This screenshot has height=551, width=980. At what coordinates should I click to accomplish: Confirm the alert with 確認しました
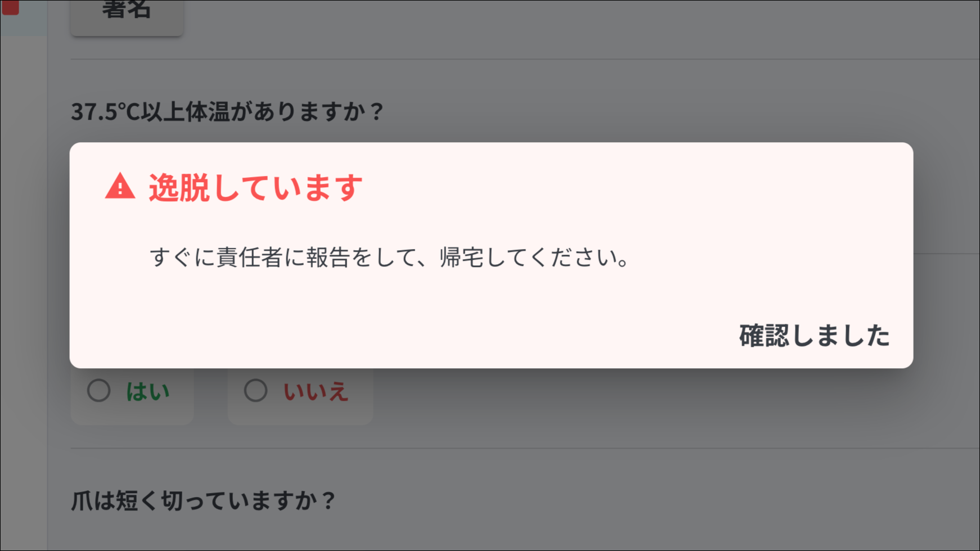814,335
